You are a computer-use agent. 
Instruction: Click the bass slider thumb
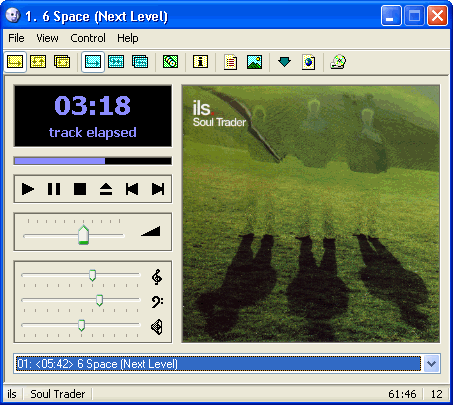pos(99,300)
